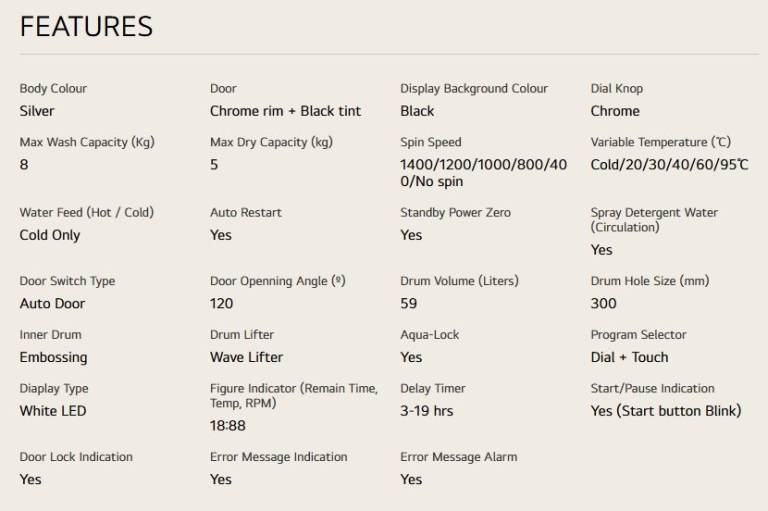Select the Max Wash Capacity (Kg) label
768x511 pixels.
point(87,142)
